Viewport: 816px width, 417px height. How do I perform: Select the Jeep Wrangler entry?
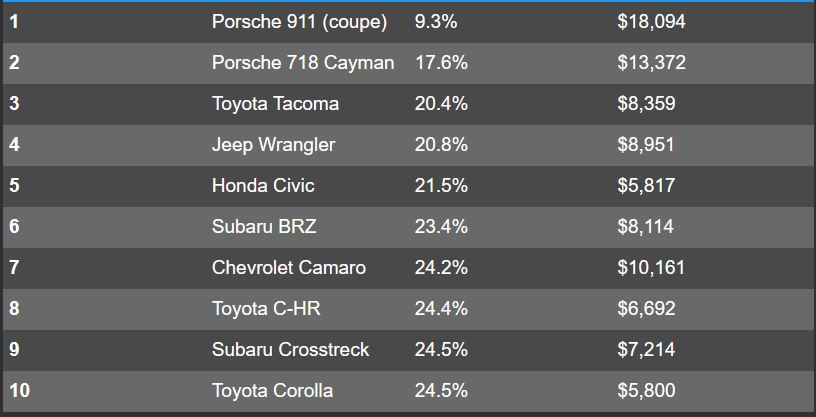pos(273,144)
